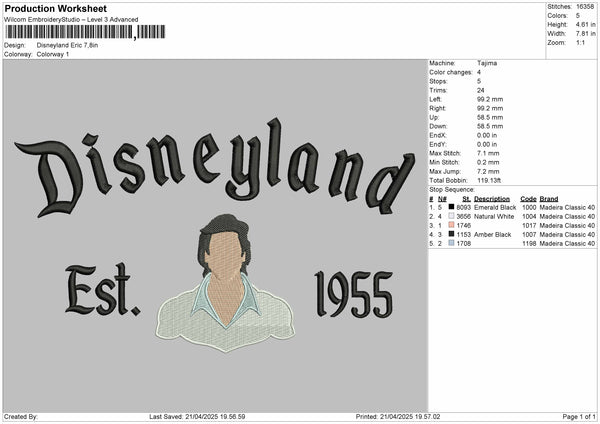Click the 'Disneyland' lettering in the design
The width and height of the screenshot is (600, 424).
pyautogui.click(x=214, y=168)
